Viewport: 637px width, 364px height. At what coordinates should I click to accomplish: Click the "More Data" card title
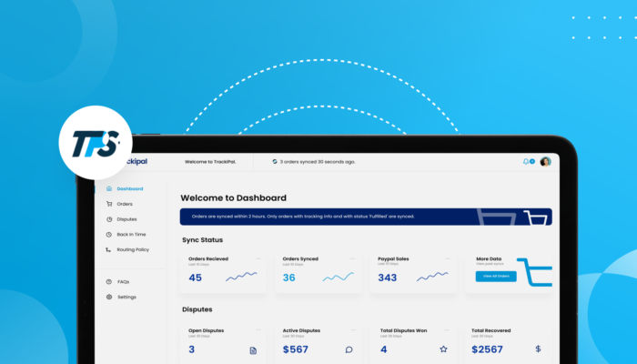[489, 258]
